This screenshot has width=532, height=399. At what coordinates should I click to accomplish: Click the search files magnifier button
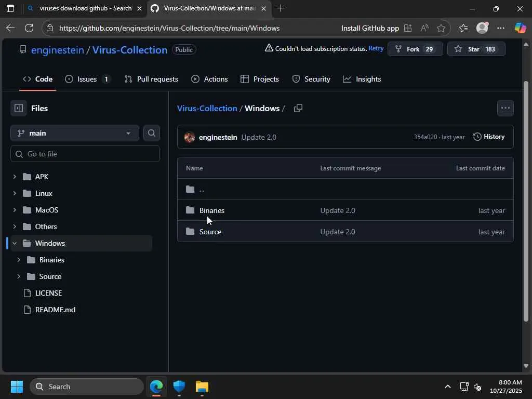coord(151,133)
